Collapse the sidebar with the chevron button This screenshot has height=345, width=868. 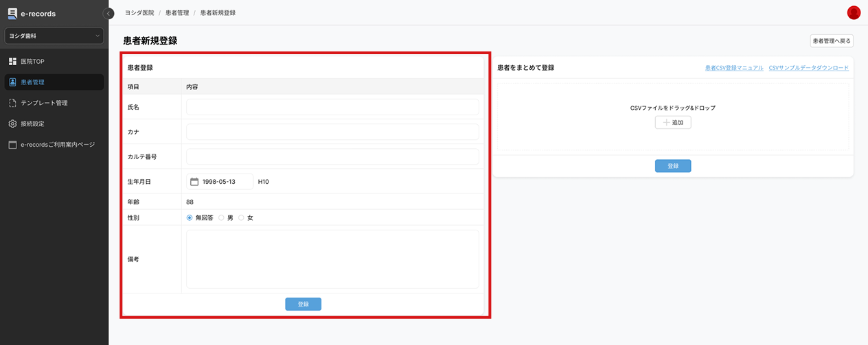tap(108, 14)
